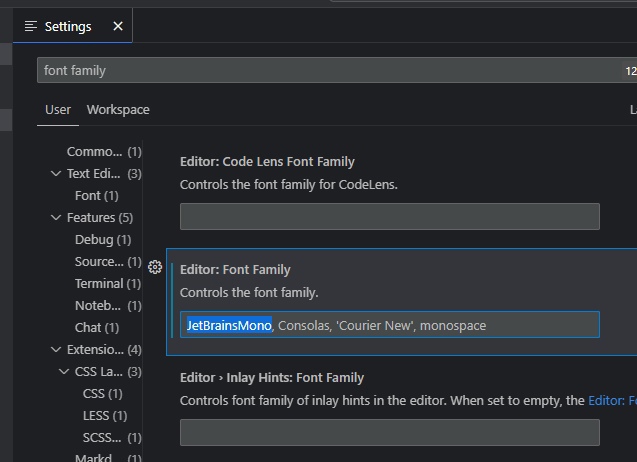
Task: Click the settings result count badge
Action: pos(630,71)
